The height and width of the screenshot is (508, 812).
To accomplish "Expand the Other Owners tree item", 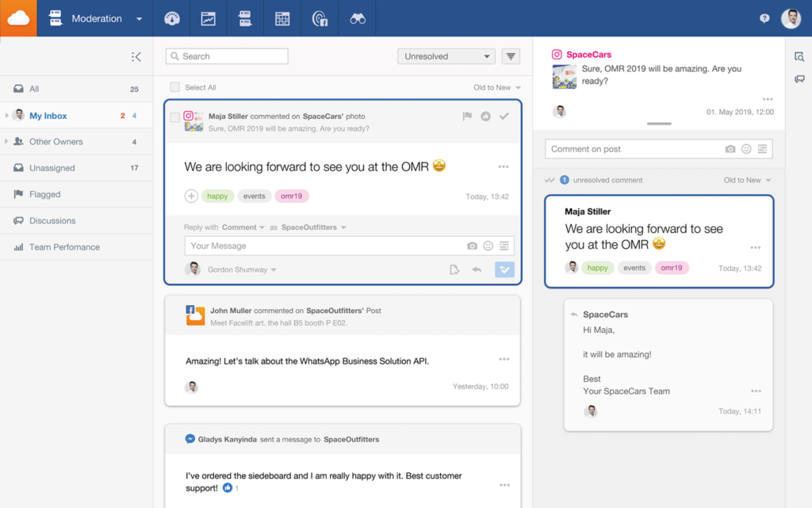I will tap(7, 142).
